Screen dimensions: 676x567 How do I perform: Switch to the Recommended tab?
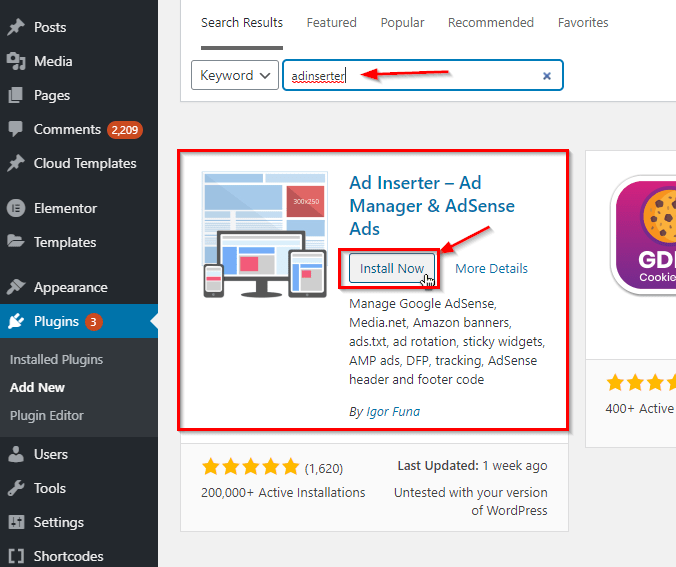click(491, 22)
